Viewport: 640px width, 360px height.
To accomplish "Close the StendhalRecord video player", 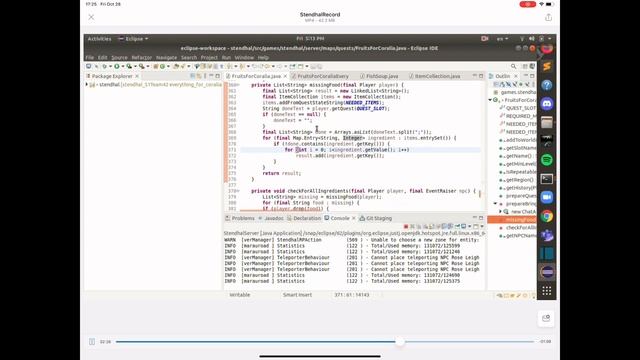I will tap(91, 17).
